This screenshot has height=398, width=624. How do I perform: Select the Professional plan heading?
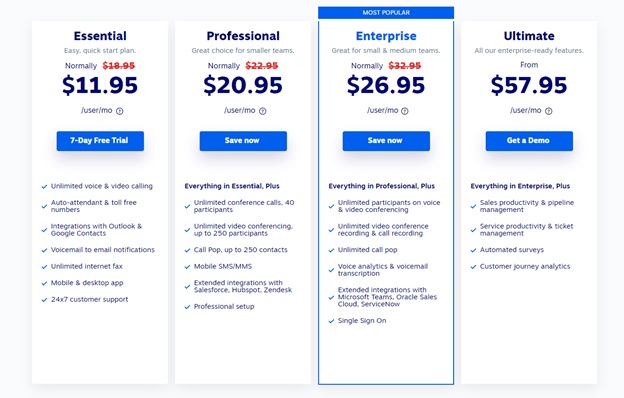pos(243,36)
